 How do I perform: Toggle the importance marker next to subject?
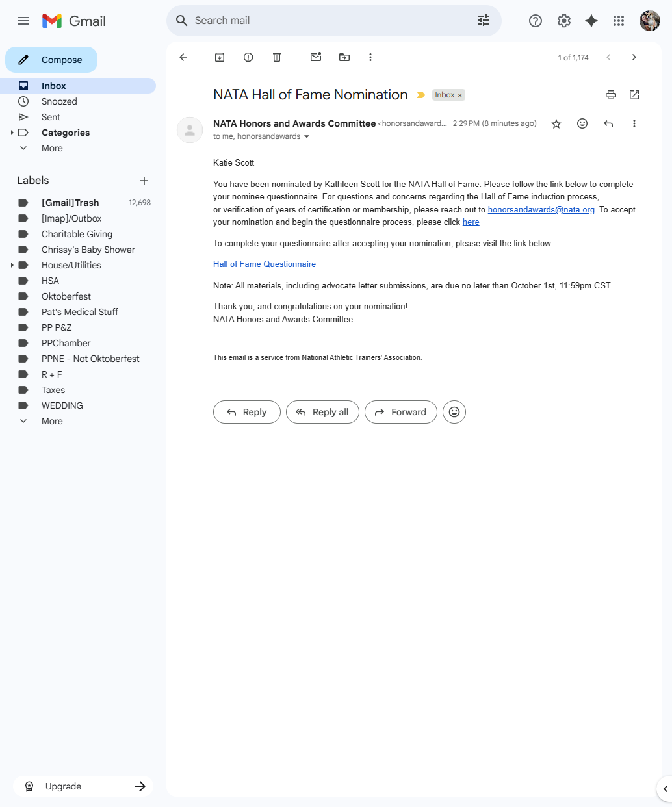(x=420, y=95)
